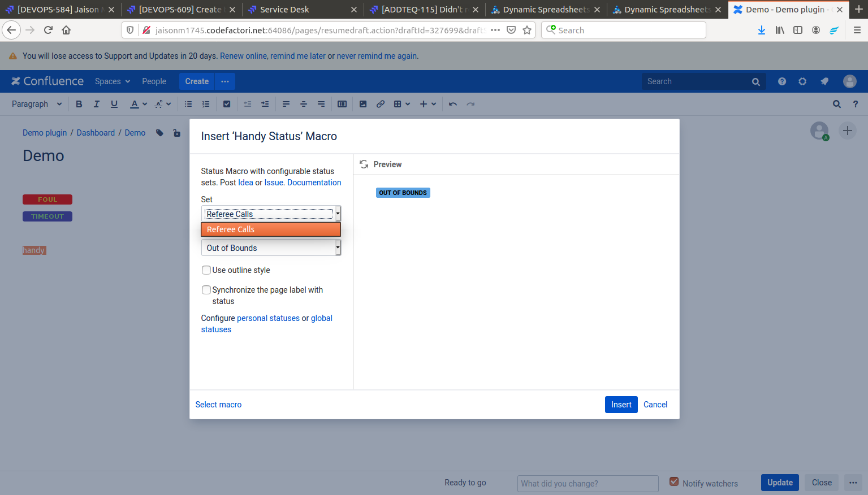Screen dimensions: 868x495
Task: Open the page labels tag icon
Action: click(160, 133)
